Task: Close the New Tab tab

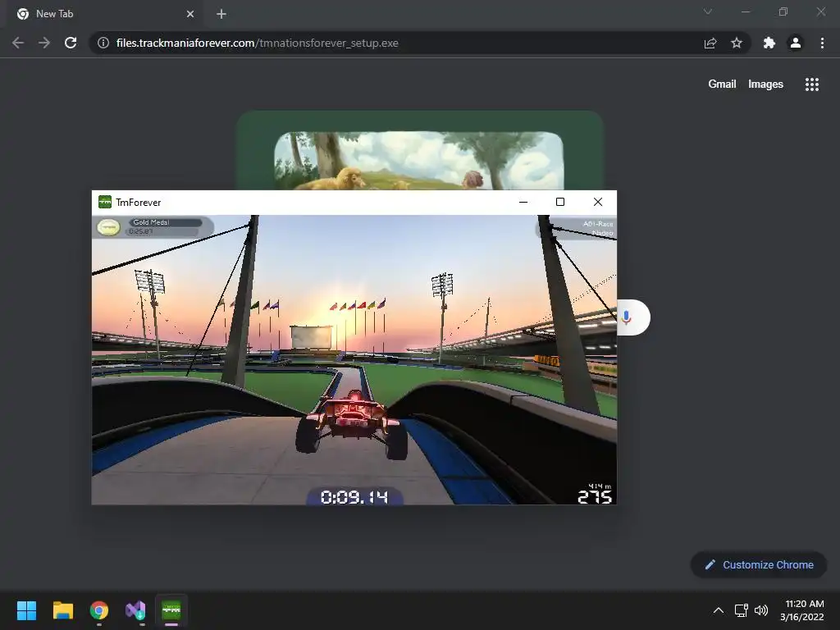Action: [190, 14]
